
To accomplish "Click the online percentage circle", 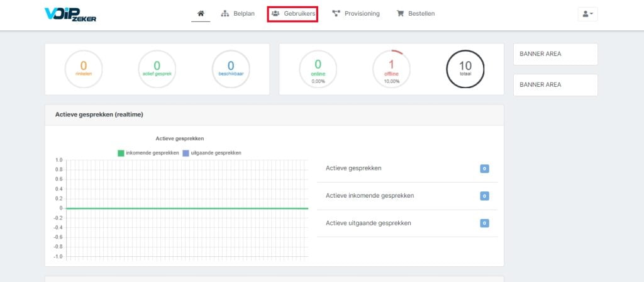I will point(318,69).
